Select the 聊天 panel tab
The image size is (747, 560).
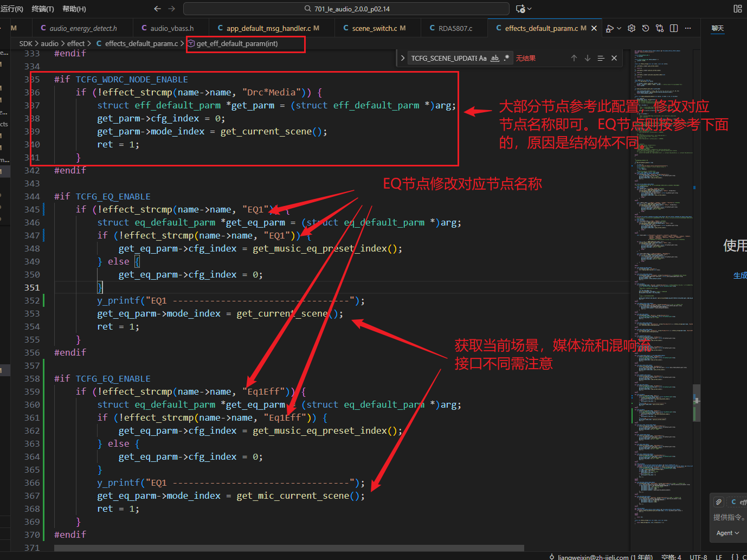[717, 28]
